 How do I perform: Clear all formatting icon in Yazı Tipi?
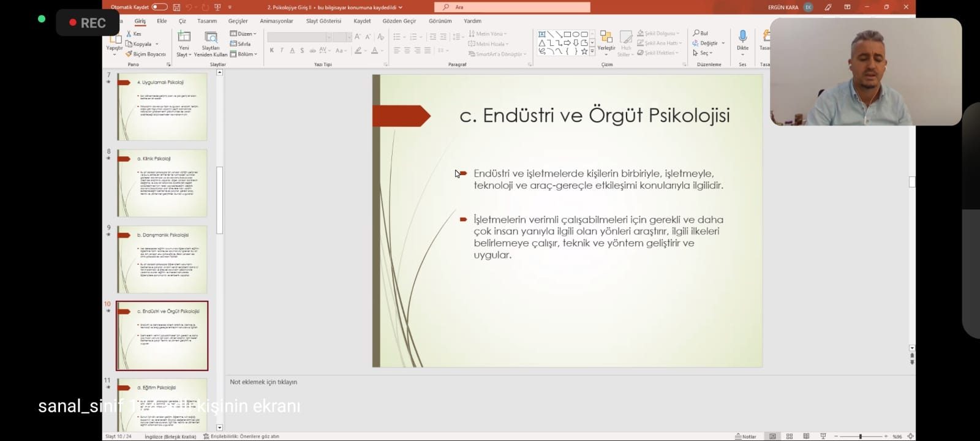coord(380,37)
